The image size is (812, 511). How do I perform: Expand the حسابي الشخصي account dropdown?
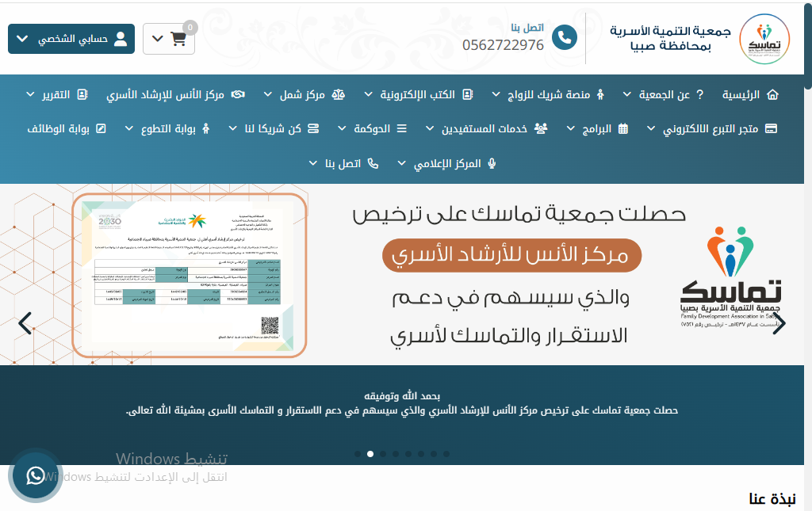22,39
